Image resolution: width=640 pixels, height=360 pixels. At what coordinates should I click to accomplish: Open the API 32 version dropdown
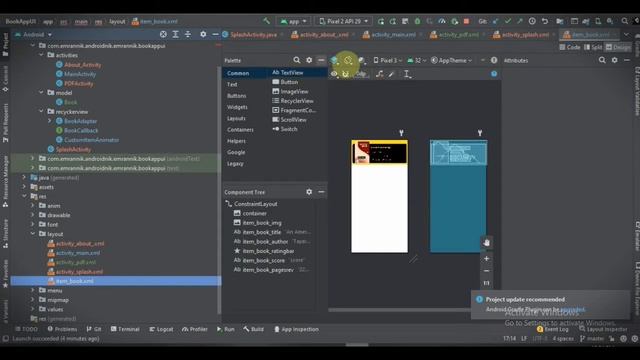(x=416, y=60)
